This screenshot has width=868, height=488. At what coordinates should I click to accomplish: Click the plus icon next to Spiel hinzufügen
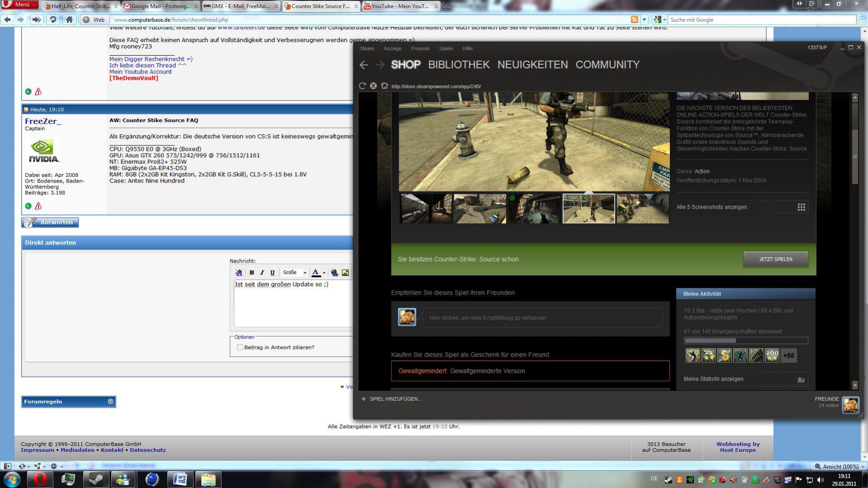pyautogui.click(x=363, y=399)
